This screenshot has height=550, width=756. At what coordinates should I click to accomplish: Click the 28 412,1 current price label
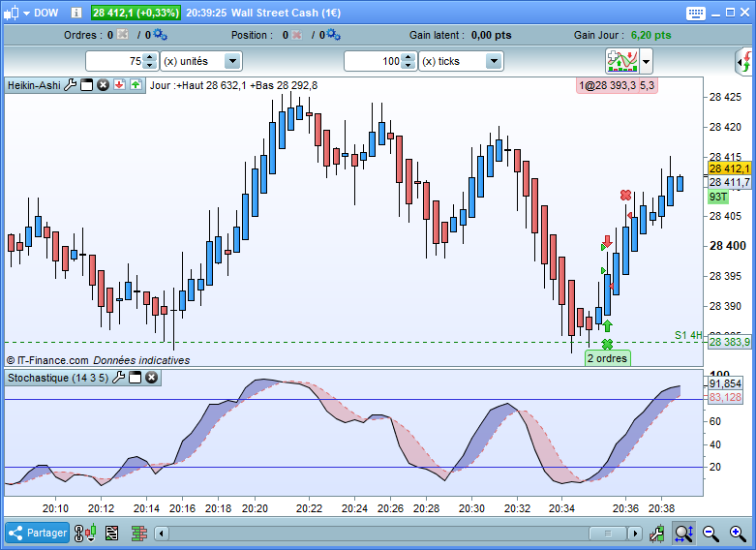(x=730, y=168)
